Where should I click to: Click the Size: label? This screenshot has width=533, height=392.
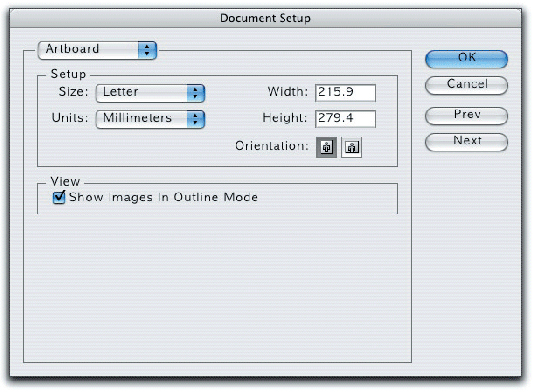tap(73, 91)
